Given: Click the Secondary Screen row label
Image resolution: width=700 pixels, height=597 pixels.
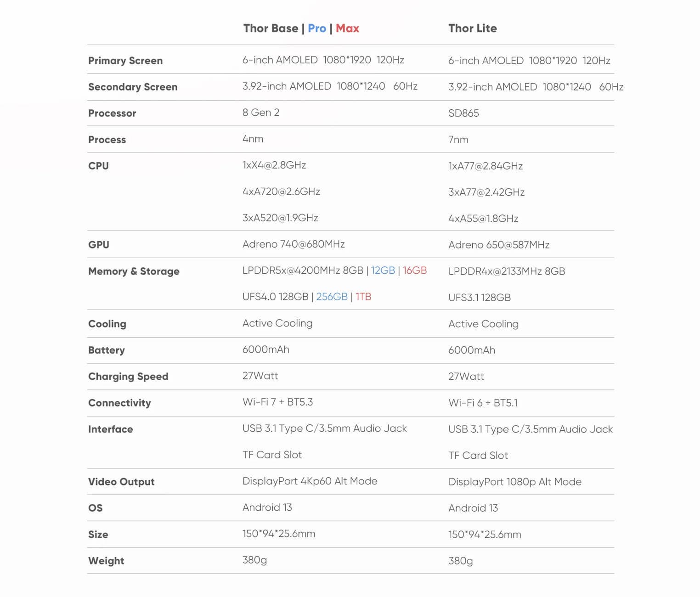Looking at the screenshot, I should [133, 87].
